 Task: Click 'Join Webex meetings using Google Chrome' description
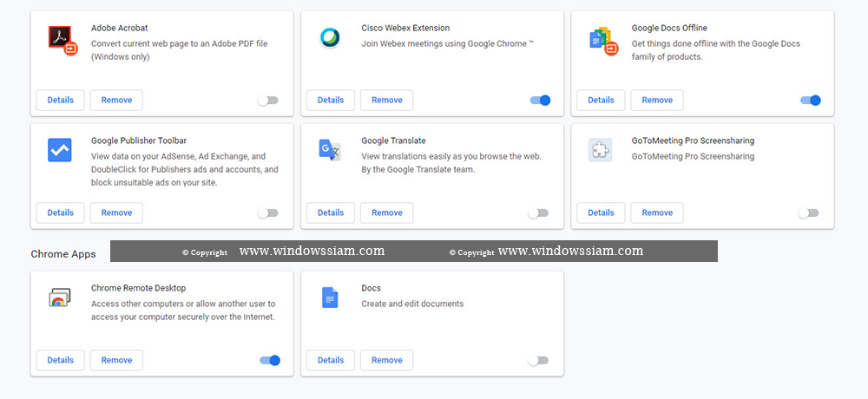click(x=447, y=43)
